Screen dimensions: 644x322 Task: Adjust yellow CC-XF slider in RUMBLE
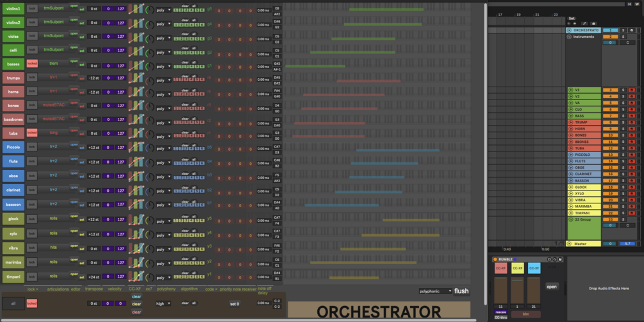pyautogui.click(x=517, y=290)
